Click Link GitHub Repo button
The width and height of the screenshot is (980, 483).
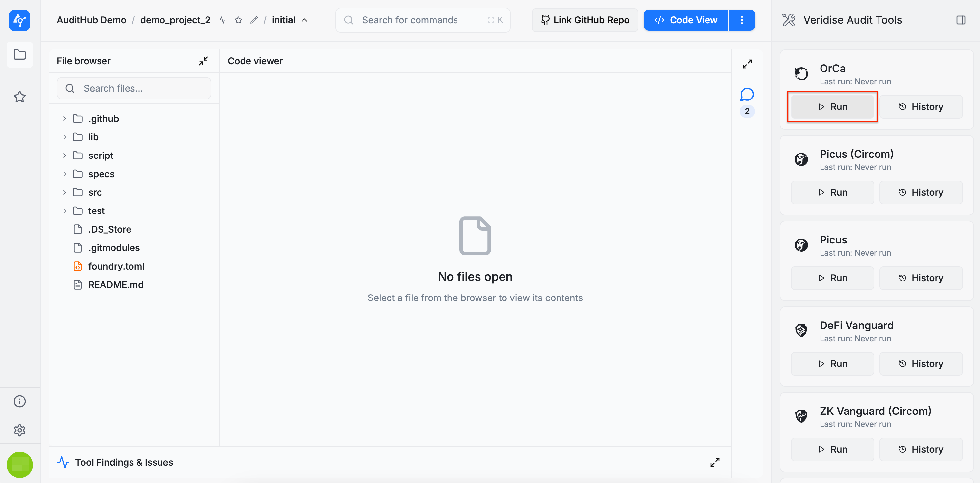tap(585, 20)
